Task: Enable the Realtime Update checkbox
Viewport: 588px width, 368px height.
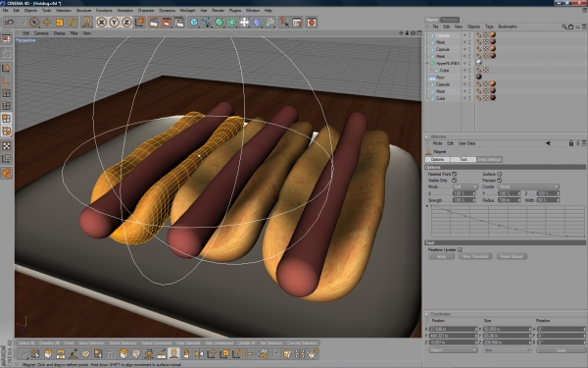Action: click(460, 249)
